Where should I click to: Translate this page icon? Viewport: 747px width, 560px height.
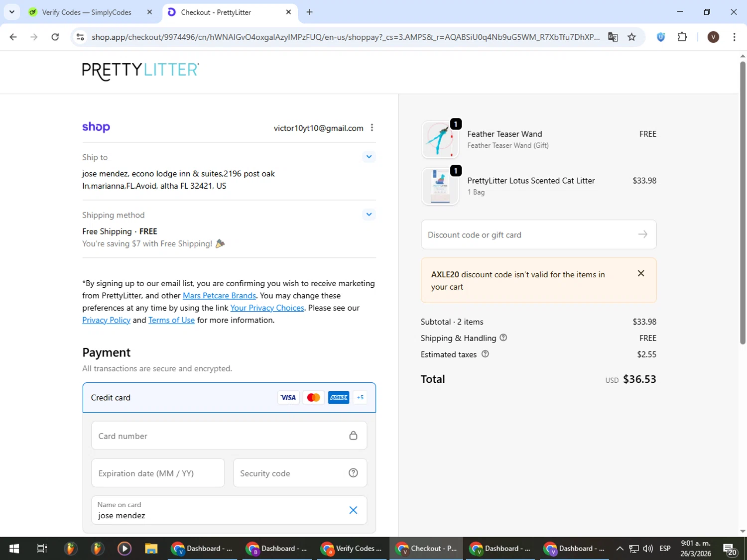pos(613,37)
